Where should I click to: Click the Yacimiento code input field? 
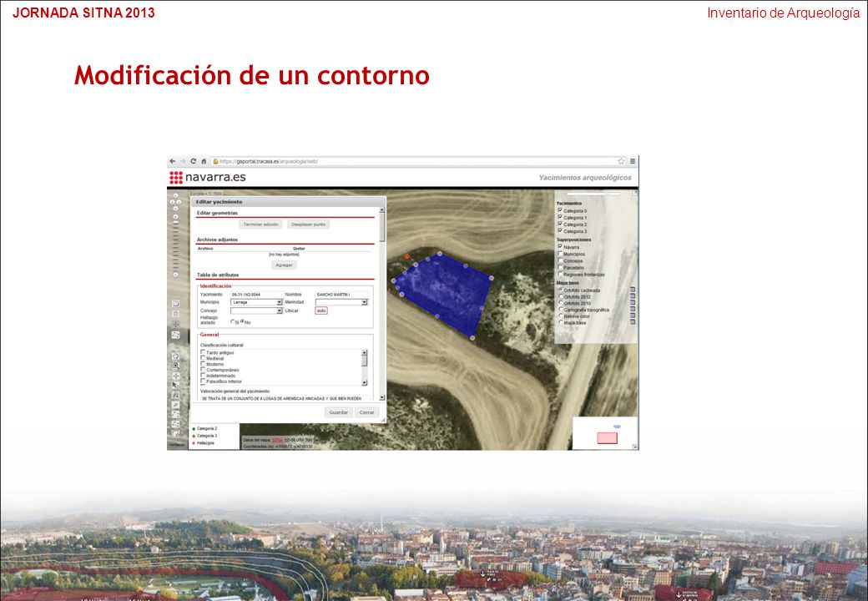(256, 295)
